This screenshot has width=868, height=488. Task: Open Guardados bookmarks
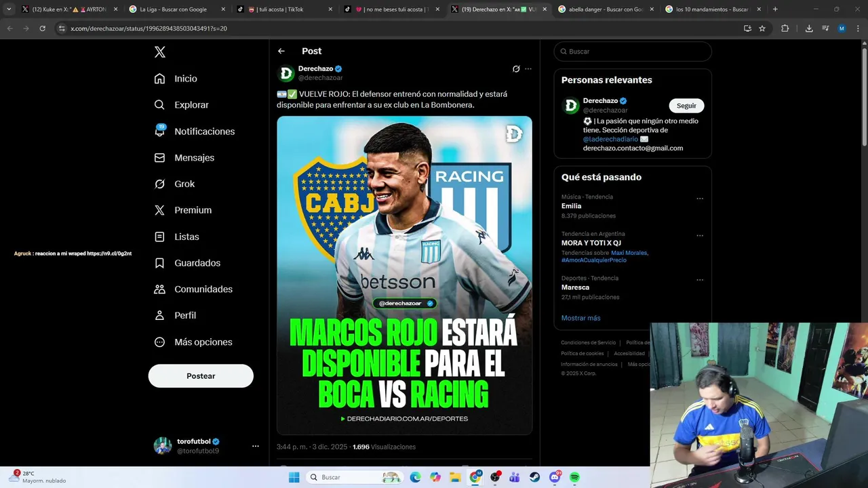click(x=187, y=263)
